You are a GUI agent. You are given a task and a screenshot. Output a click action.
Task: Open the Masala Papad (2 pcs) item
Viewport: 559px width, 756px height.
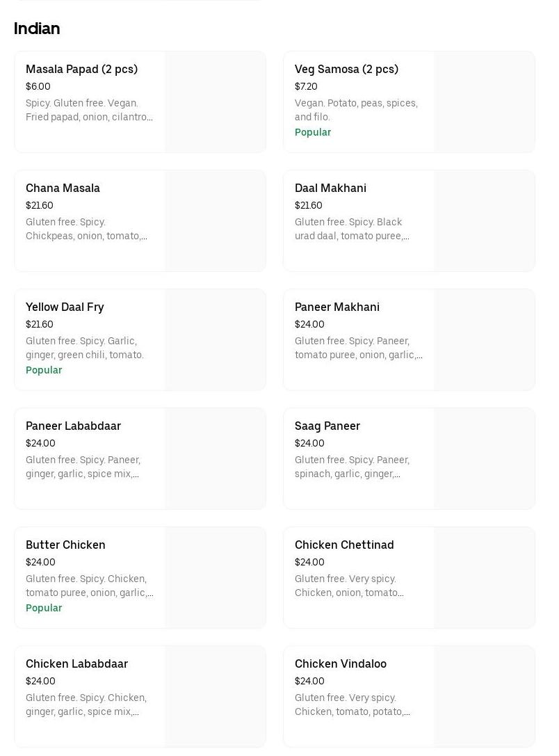(81, 70)
